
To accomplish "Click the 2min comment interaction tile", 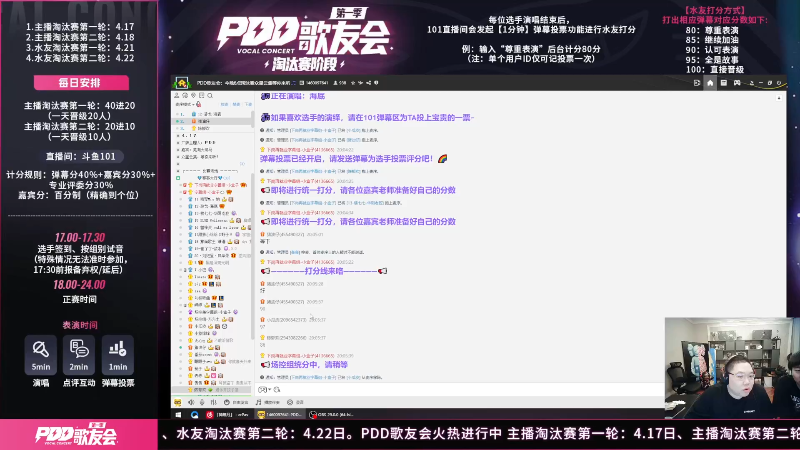I will tap(79, 355).
